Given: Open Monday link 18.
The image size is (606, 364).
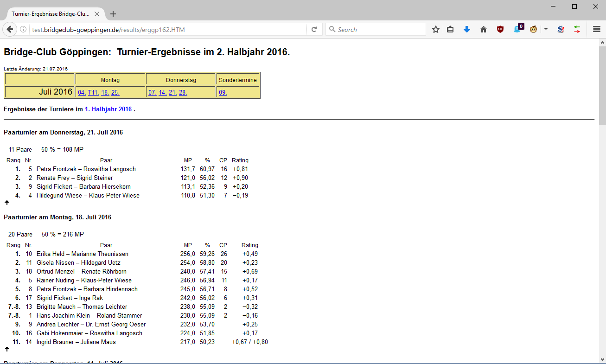Looking at the screenshot, I should click(105, 92).
